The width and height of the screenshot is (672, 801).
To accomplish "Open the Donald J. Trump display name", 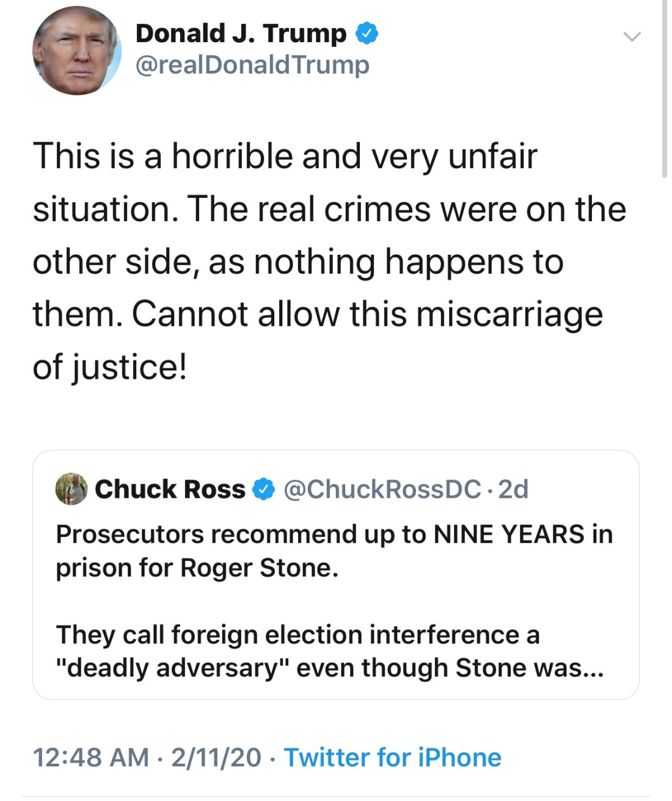I will pyautogui.click(x=241, y=33).
